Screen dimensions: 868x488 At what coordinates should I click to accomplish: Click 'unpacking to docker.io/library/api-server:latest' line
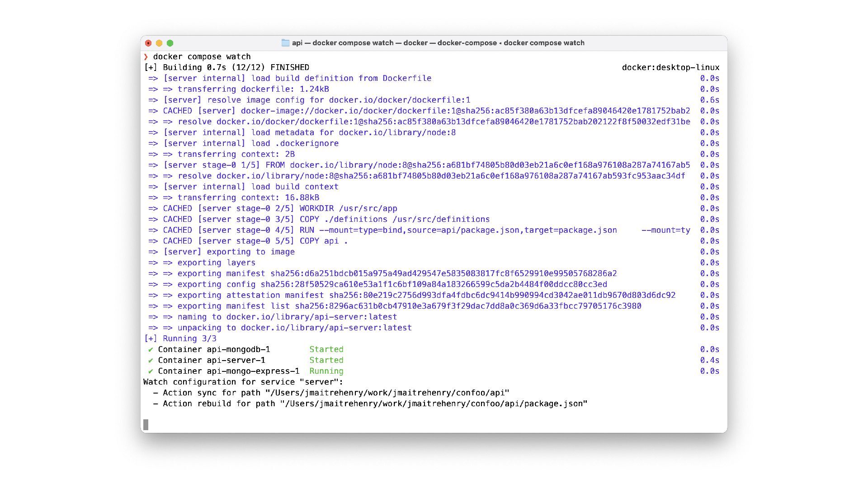pos(280,328)
